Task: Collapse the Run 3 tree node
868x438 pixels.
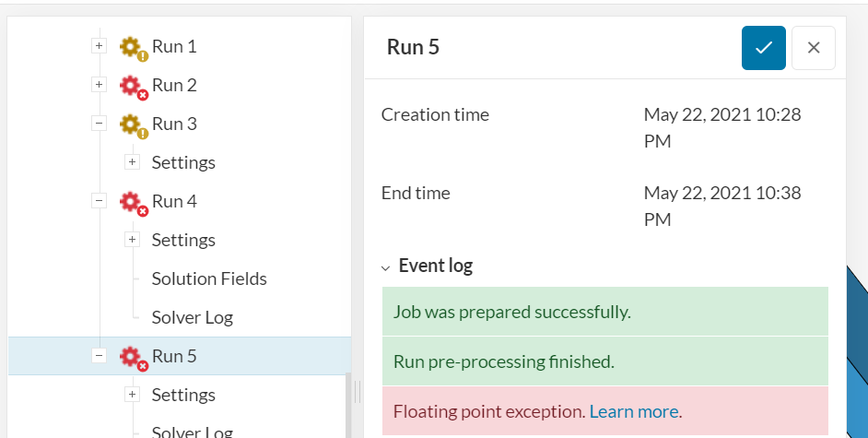Action: 99,124
